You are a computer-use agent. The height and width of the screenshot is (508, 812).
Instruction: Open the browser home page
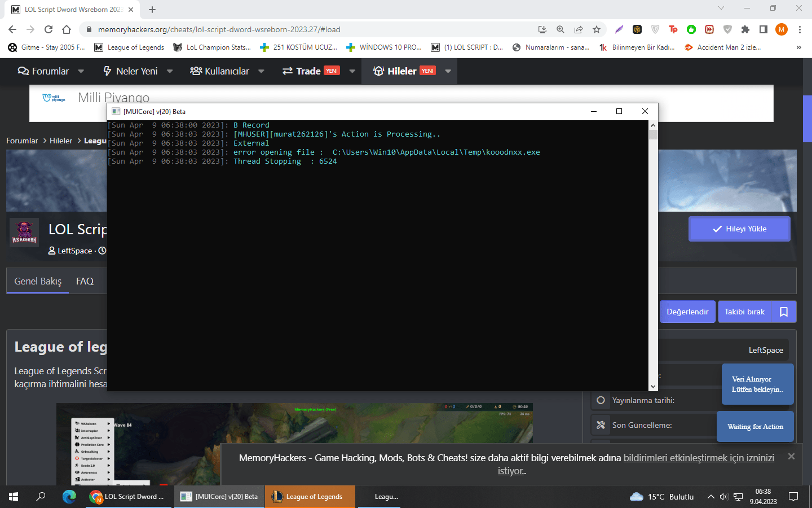click(x=67, y=29)
